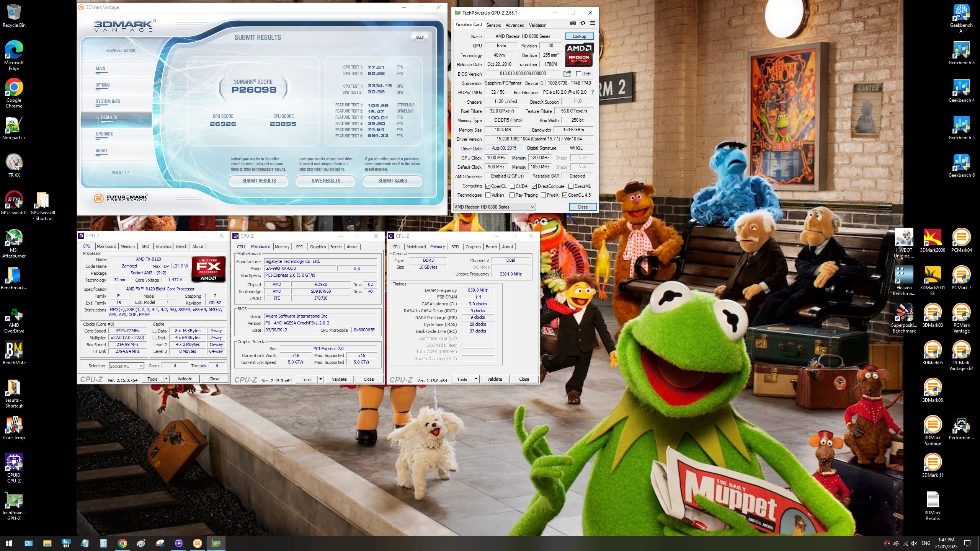
Task: Open MSI Afterburner desktop icon
Action: point(14,244)
